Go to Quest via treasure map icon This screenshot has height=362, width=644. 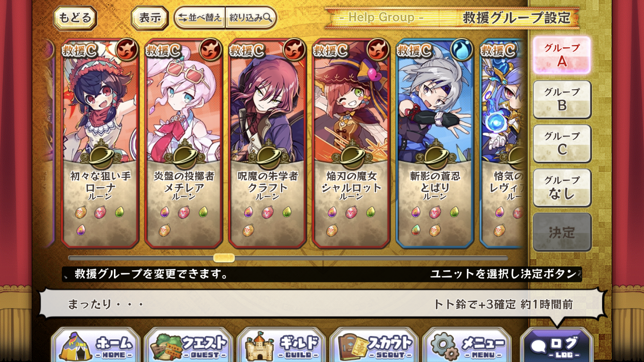188,345
